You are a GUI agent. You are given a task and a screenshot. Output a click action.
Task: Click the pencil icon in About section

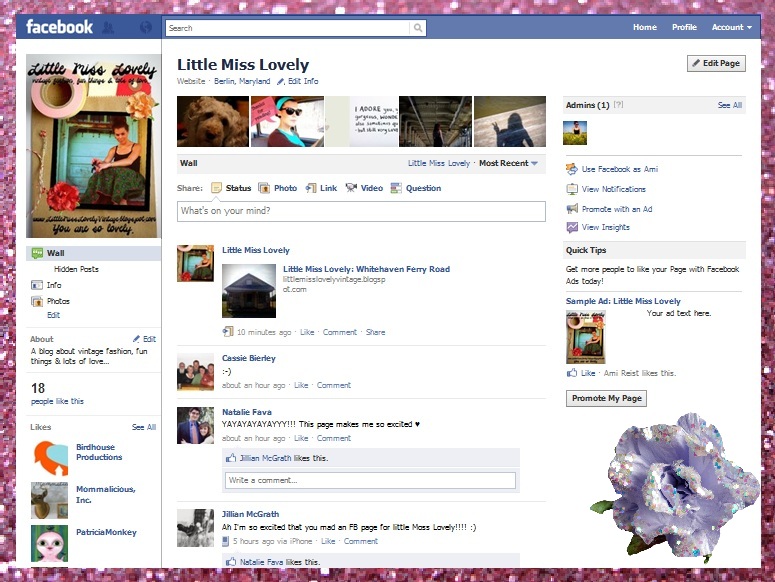(136, 339)
